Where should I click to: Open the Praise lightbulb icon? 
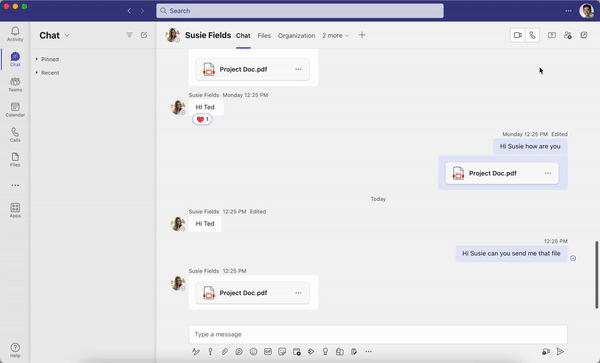[325, 352]
